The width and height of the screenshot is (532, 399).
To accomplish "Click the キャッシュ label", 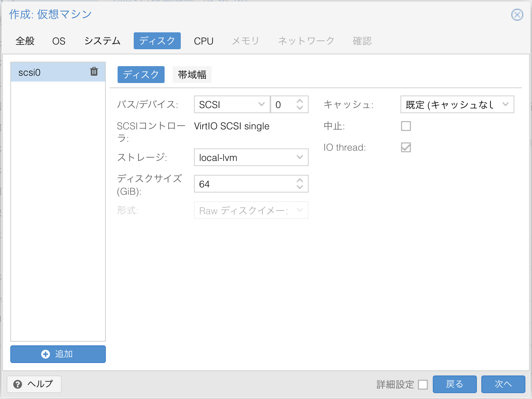I will point(348,105).
